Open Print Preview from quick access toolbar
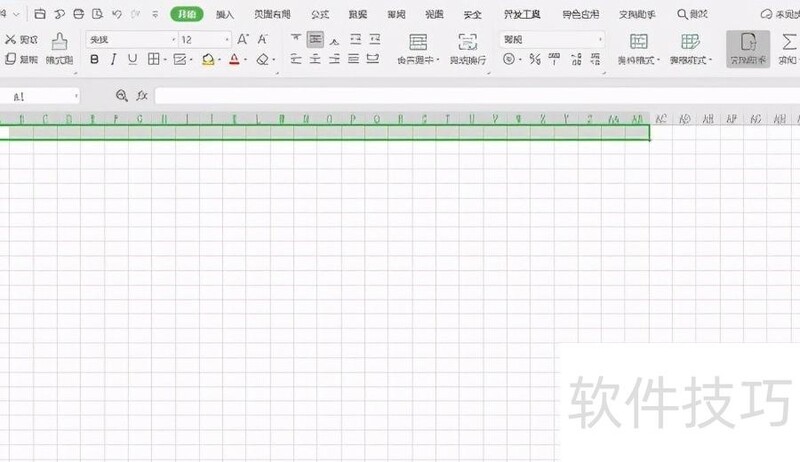This screenshot has height=462, width=800. 97,14
